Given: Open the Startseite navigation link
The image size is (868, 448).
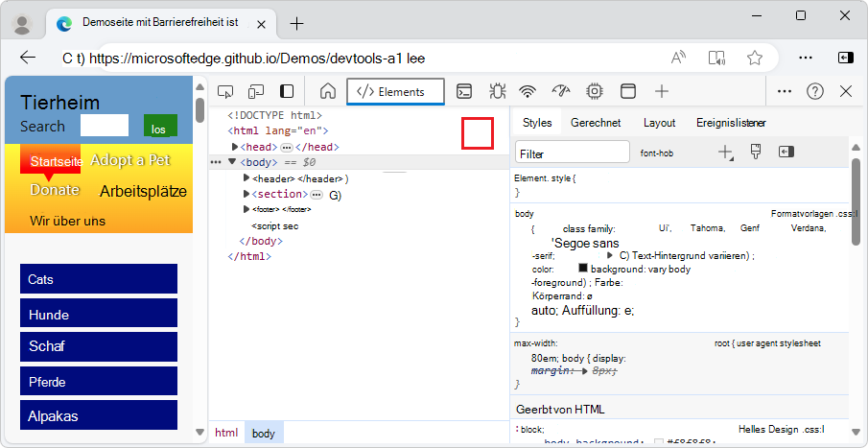Looking at the screenshot, I should [57, 161].
